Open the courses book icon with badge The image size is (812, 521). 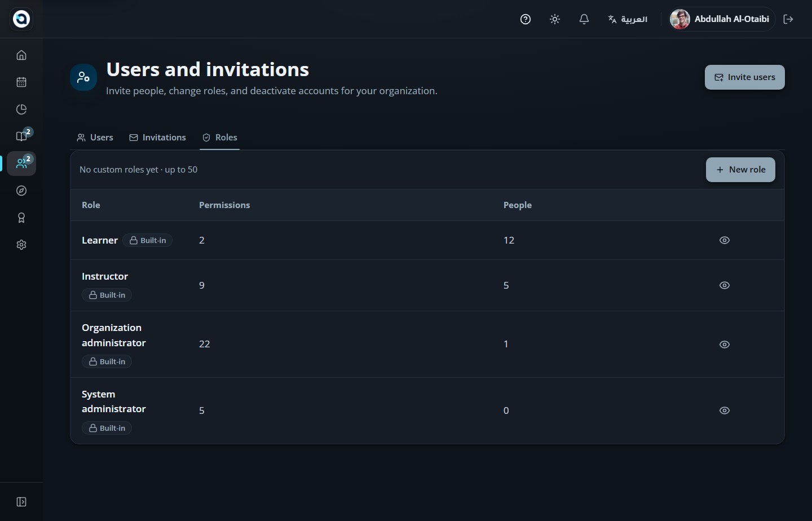[21, 136]
